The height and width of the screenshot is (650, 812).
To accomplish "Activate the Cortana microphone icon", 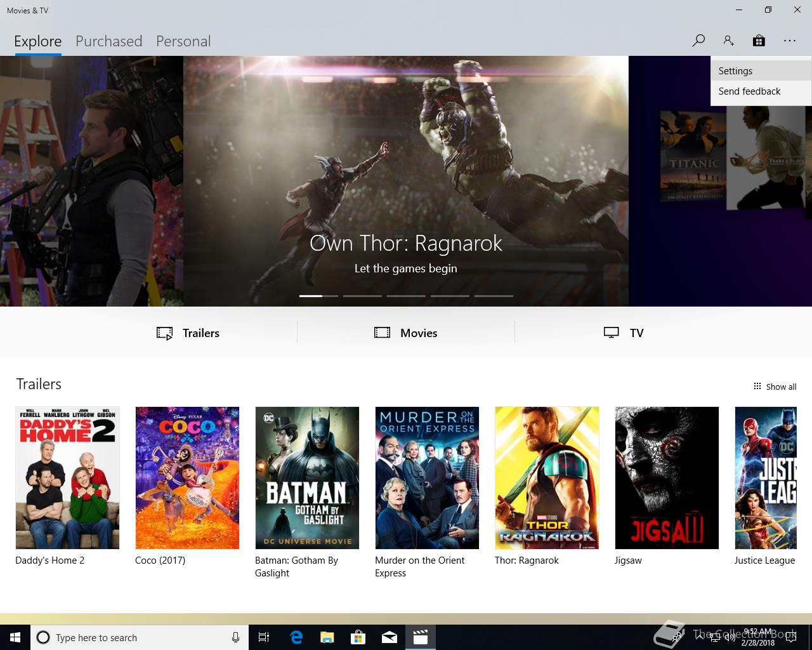I will tap(235, 637).
